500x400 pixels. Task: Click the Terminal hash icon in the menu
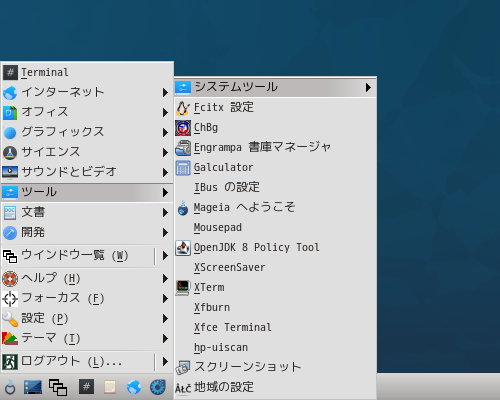[10, 72]
